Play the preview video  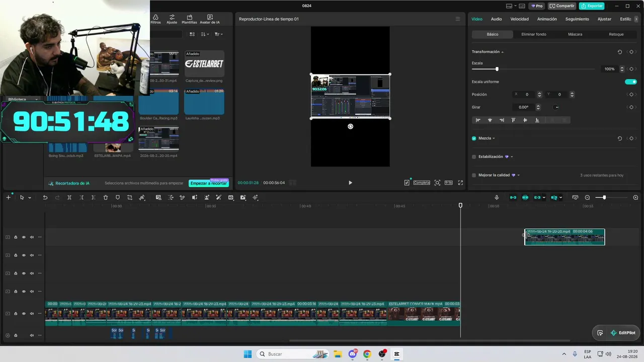[x=350, y=183]
